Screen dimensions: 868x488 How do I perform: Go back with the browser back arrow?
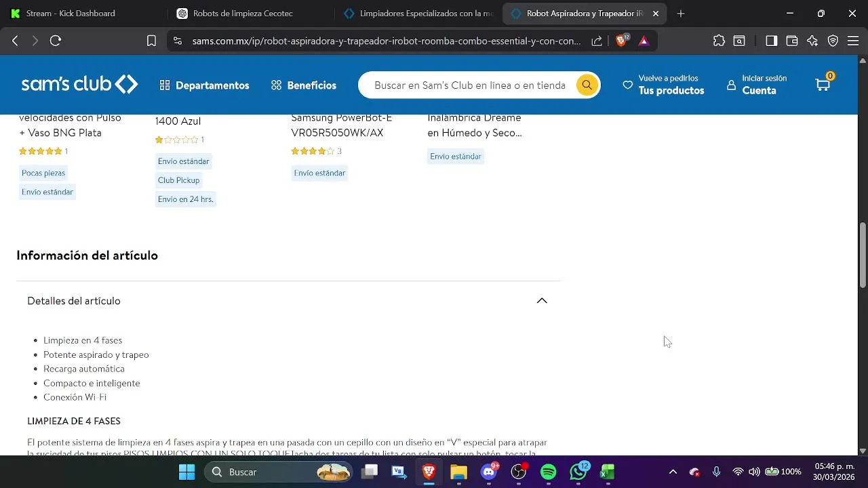15,41
